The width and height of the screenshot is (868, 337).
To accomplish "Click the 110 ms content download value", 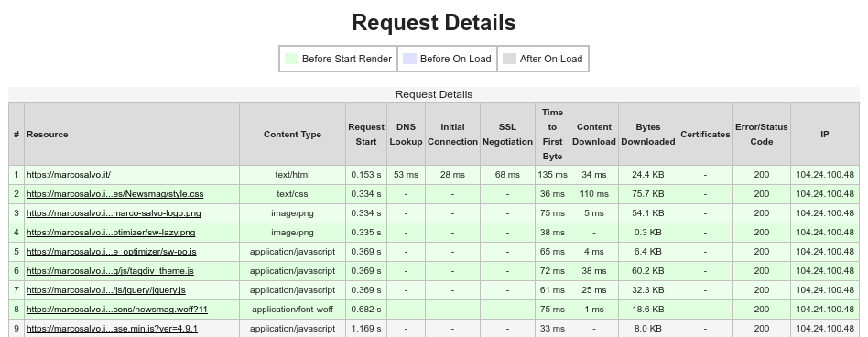I will 594,194.
